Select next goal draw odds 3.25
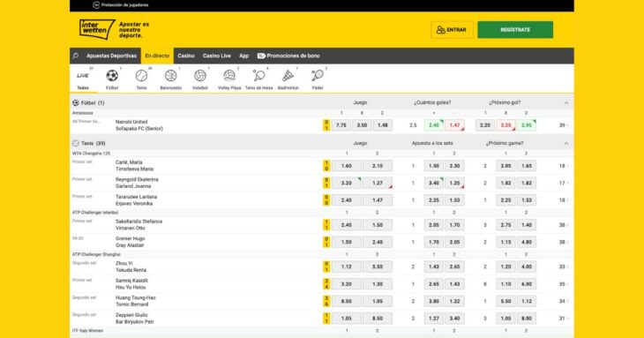Screen dimensions: 644x338 click(505, 125)
